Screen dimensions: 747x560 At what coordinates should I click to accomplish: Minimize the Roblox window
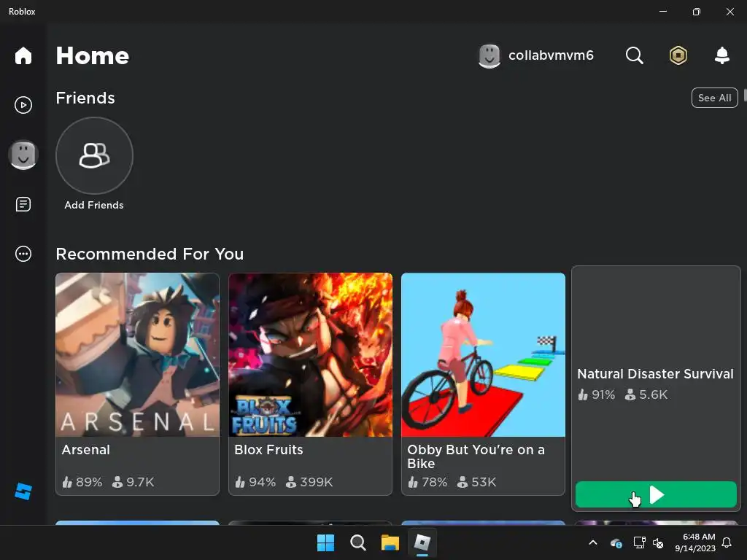click(x=662, y=12)
